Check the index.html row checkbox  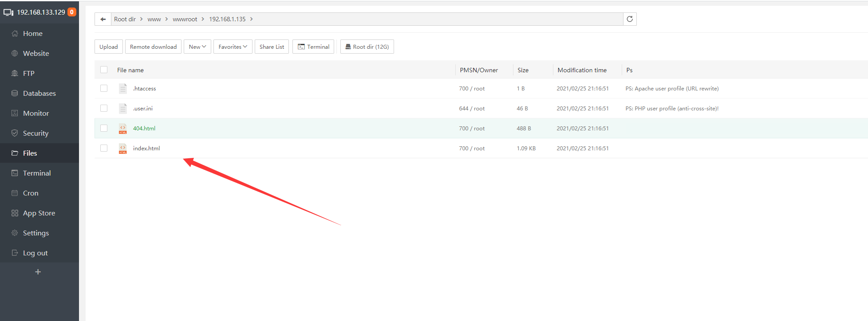pyautogui.click(x=104, y=148)
